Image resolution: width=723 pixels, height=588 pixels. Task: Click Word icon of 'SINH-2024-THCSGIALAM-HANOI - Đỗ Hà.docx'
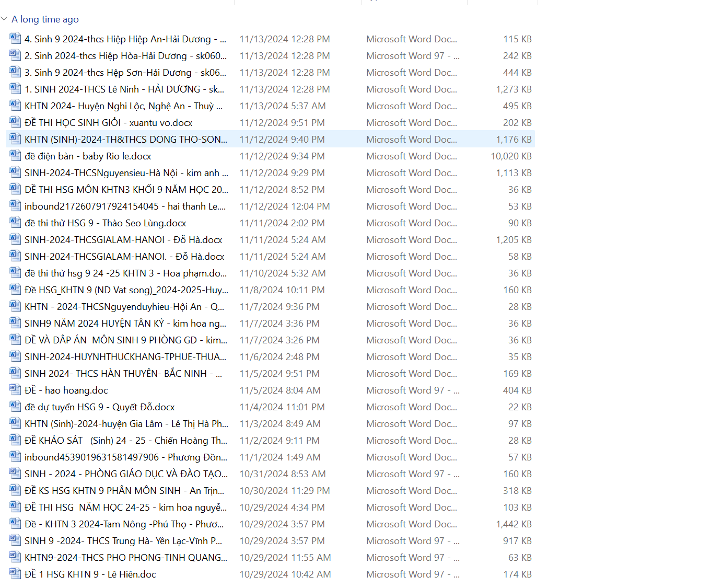click(x=15, y=239)
